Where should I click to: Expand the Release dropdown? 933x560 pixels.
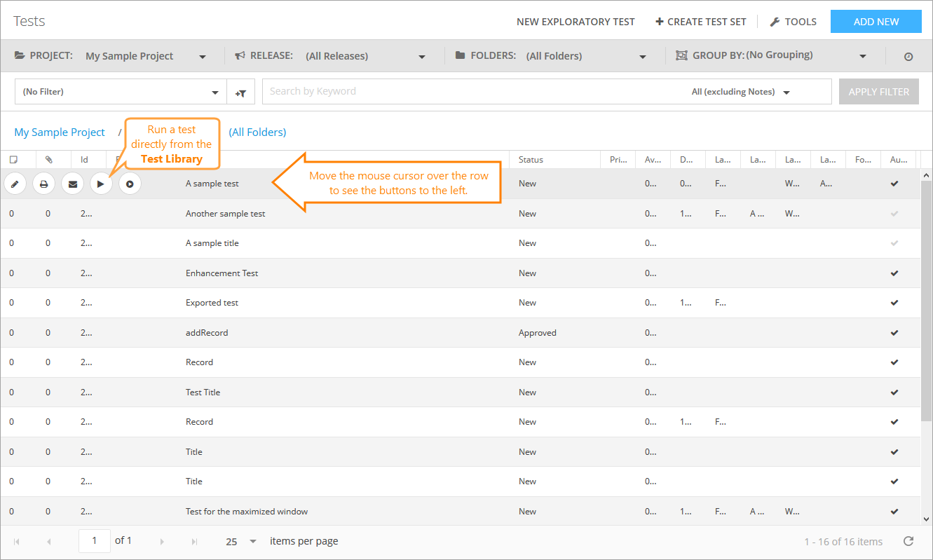366,56
